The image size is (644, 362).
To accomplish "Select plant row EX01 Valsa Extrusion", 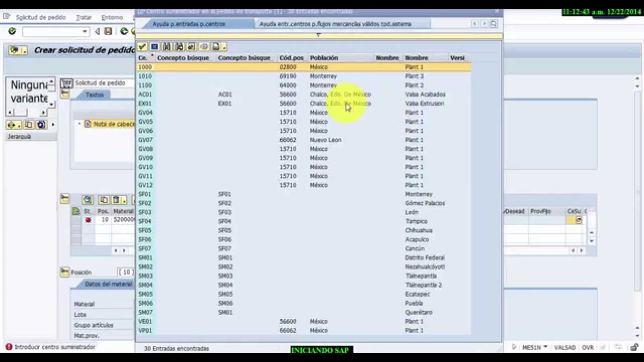I will coord(303,104).
